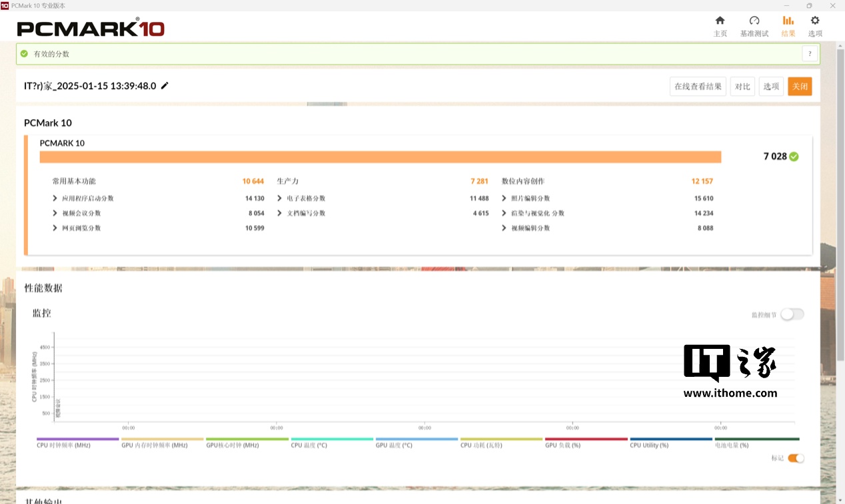Click the pencil icon to rename result
This screenshot has height=504, width=845.
coord(165,86)
